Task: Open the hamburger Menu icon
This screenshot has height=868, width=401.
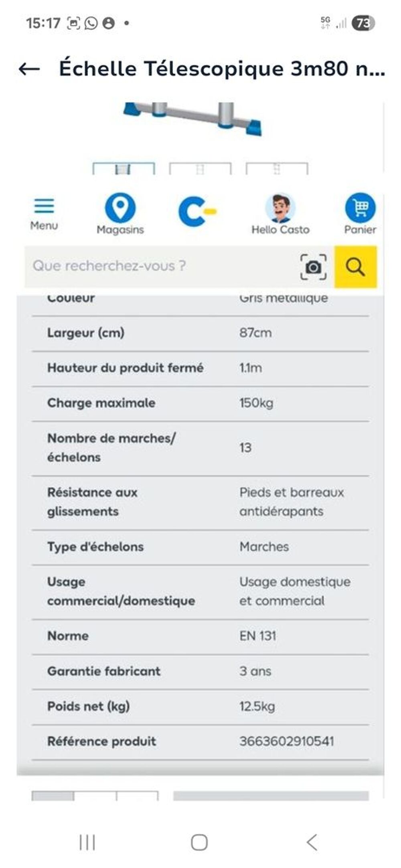Action: click(x=44, y=205)
